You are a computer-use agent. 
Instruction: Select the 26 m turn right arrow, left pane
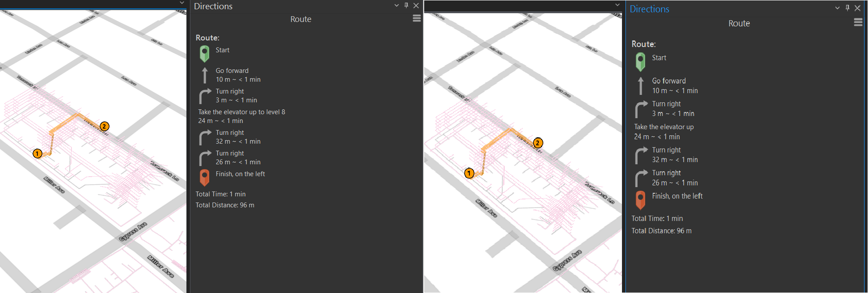click(x=205, y=158)
